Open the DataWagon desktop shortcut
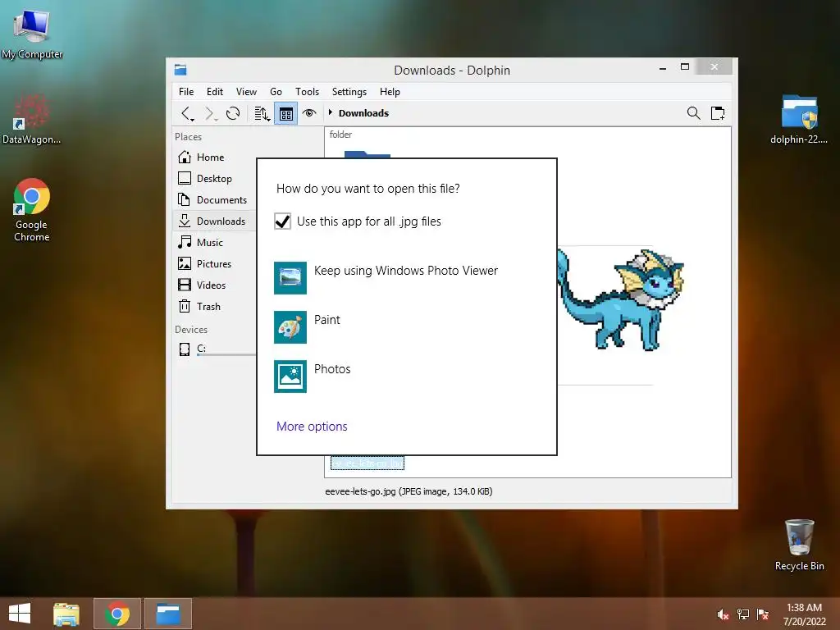Image resolution: width=840 pixels, height=630 pixels. coord(32,119)
